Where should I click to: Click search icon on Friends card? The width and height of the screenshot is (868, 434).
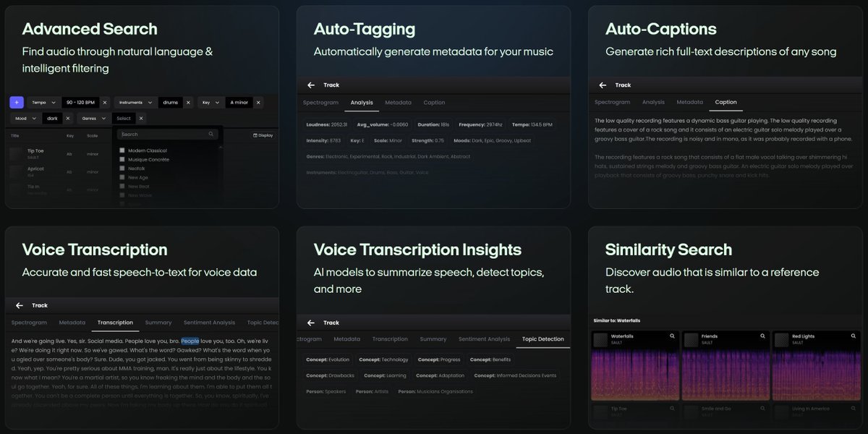(762, 336)
